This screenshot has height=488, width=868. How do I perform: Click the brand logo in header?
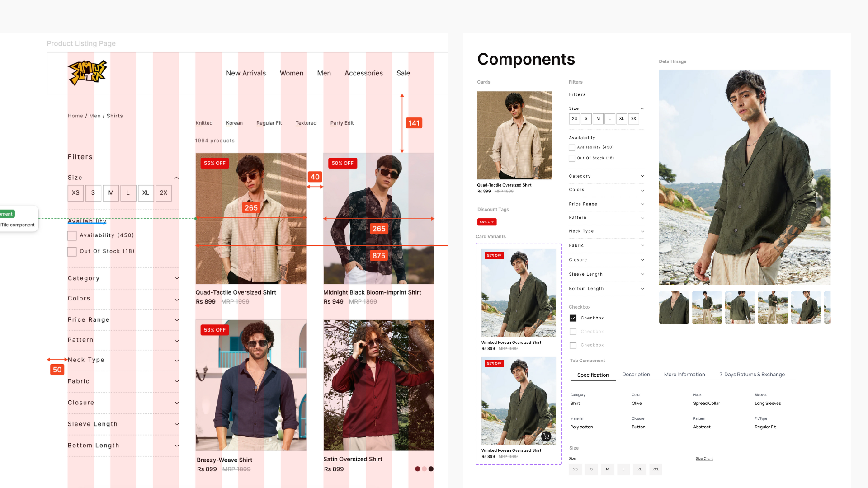(87, 73)
